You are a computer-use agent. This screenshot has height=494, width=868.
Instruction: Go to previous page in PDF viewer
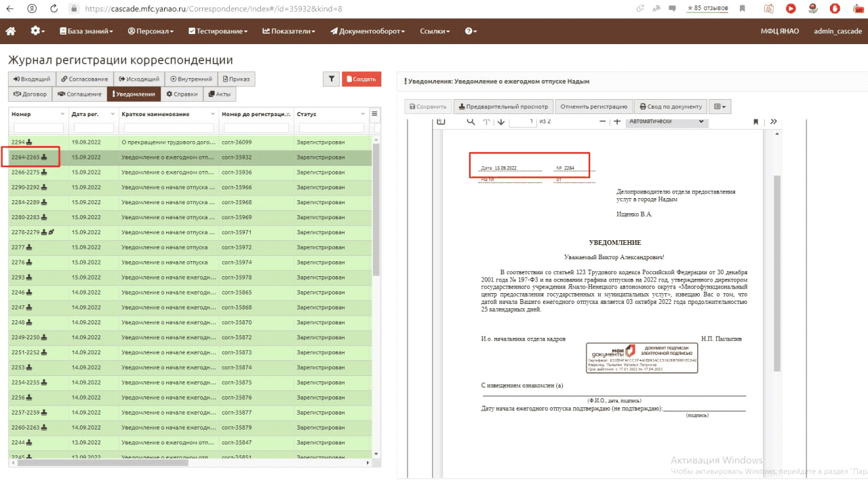(486, 121)
